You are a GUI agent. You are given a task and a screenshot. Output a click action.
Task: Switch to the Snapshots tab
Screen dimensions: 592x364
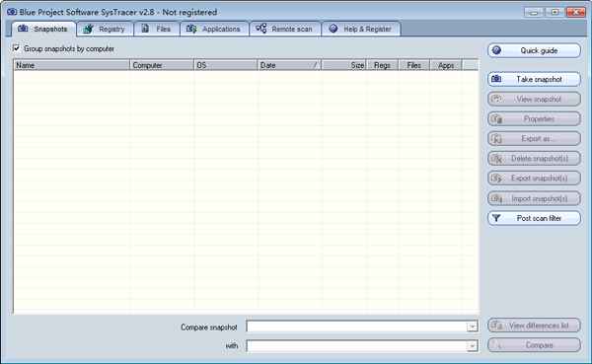[43, 29]
